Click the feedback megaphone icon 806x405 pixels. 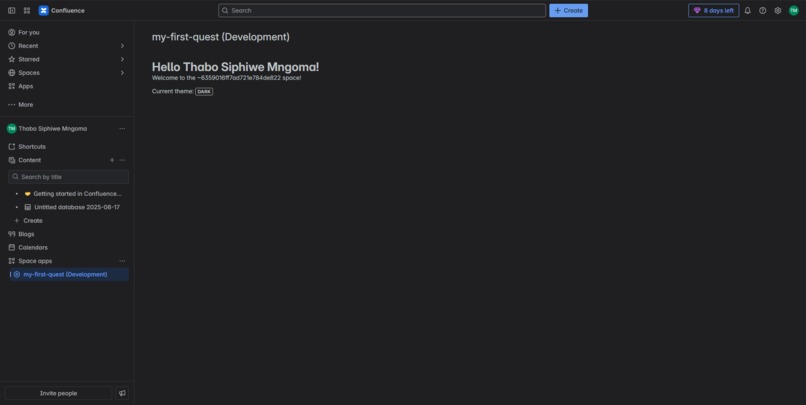(122, 393)
